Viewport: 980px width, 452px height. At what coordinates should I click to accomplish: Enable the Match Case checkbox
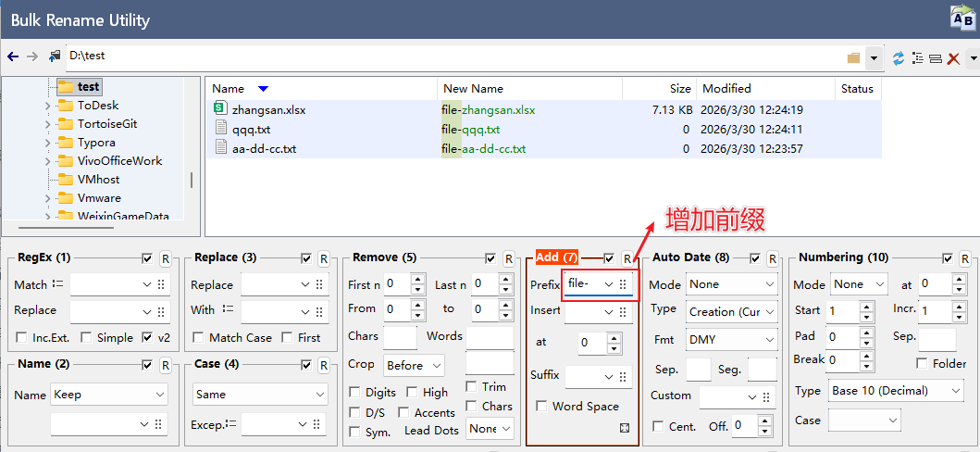(x=199, y=338)
